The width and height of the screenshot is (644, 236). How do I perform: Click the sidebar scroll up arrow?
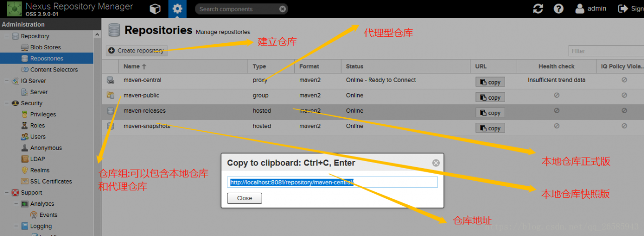pyautogui.click(x=97, y=35)
